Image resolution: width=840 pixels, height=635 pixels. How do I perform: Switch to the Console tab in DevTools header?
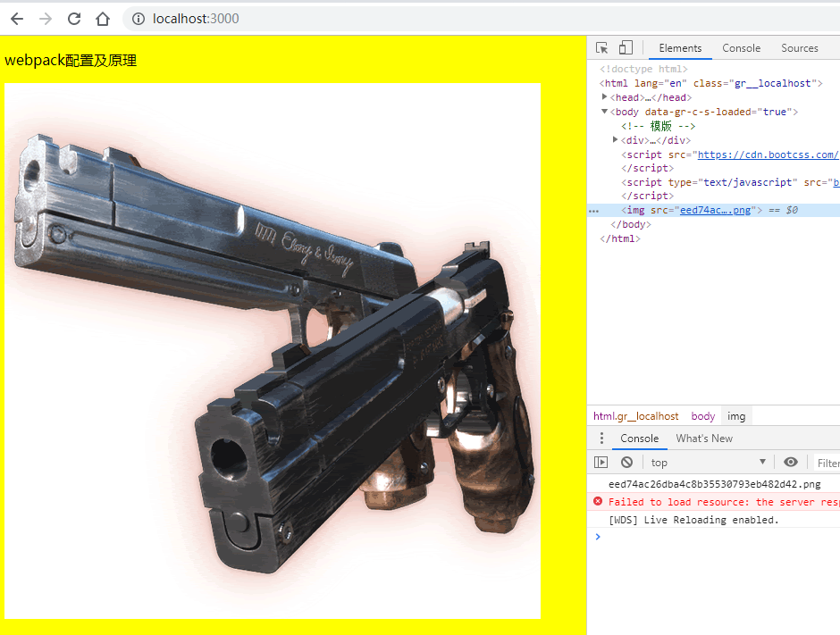(741, 48)
